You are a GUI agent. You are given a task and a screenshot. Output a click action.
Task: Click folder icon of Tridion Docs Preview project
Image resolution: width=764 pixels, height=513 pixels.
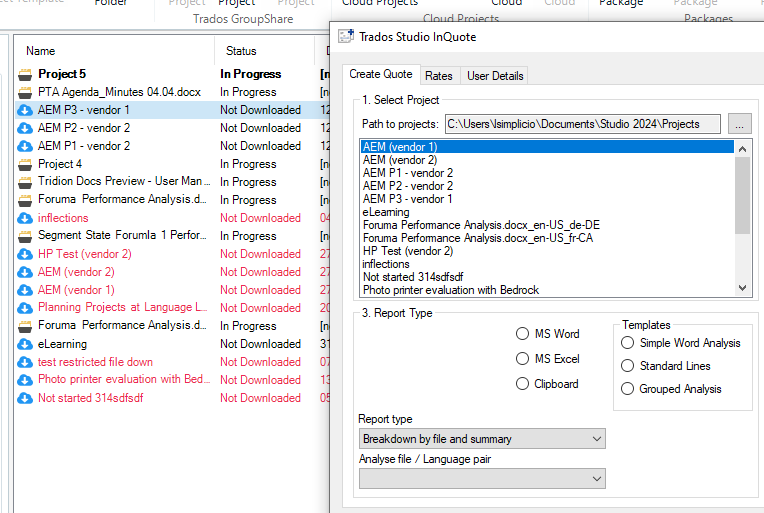[x=25, y=183]
